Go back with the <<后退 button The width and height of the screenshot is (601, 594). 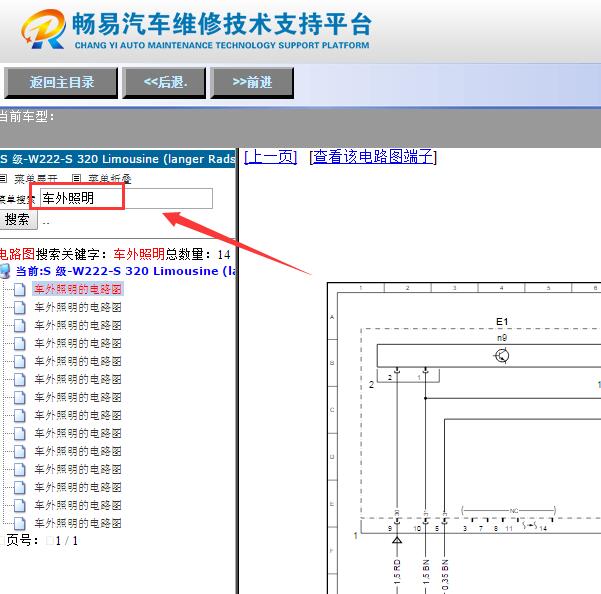pyautogui.click(x=164, y=82)
